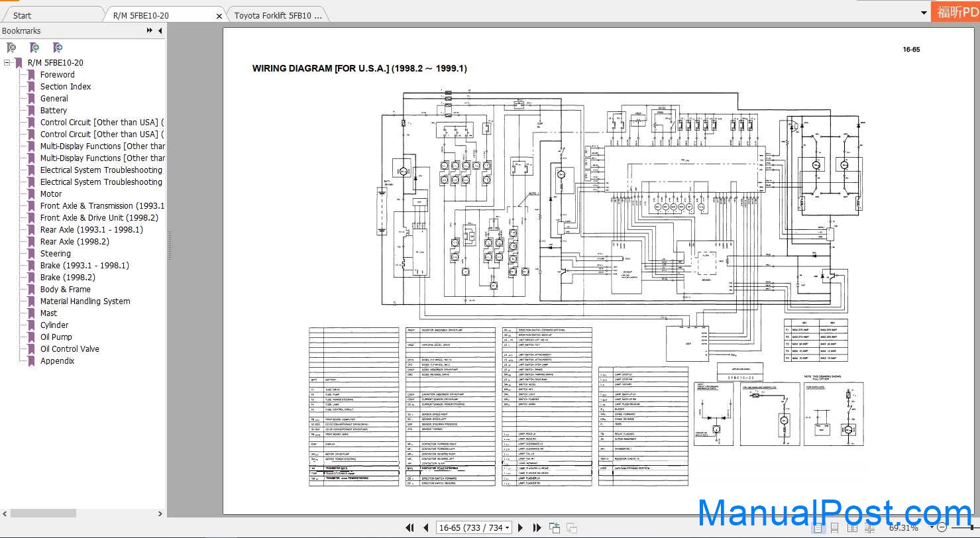
Task: Open the Mast bookmark
Action: pyautogui.click(x=49, y=313)
